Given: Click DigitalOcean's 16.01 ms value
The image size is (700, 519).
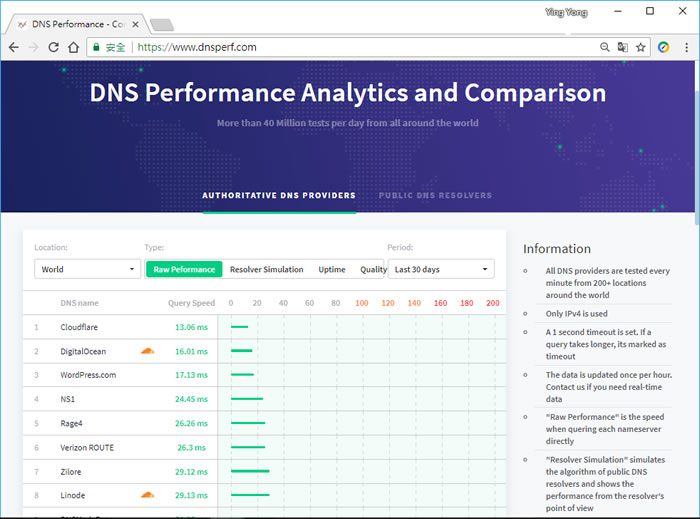Looking at the screenshot, I should click(x=191, y=351).
